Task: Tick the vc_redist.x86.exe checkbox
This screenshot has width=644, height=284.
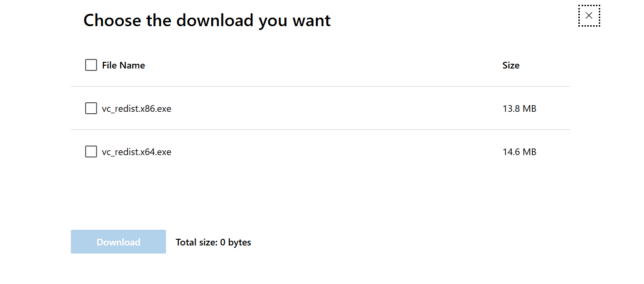Action: coord(91,108)
